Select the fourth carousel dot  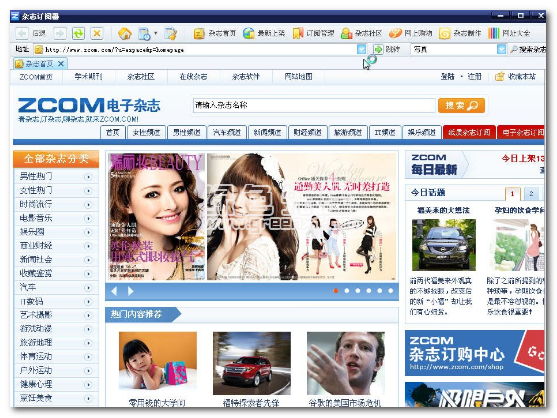(369, 291)
